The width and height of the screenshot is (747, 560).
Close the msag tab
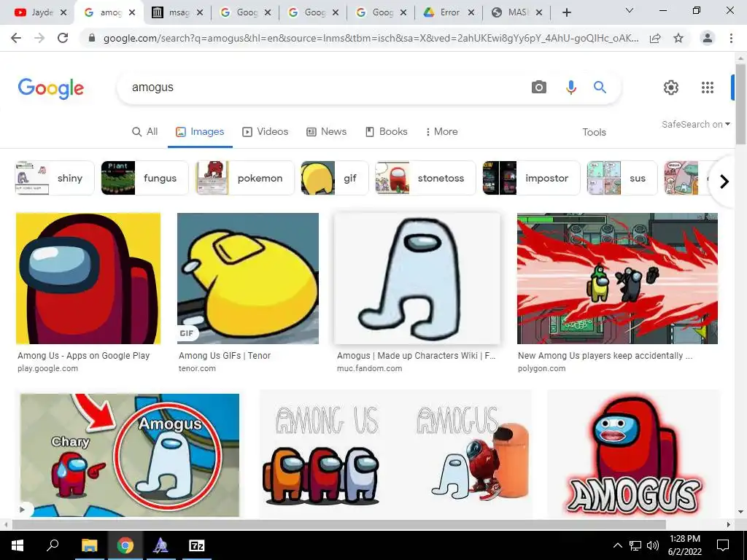[200, 12]
